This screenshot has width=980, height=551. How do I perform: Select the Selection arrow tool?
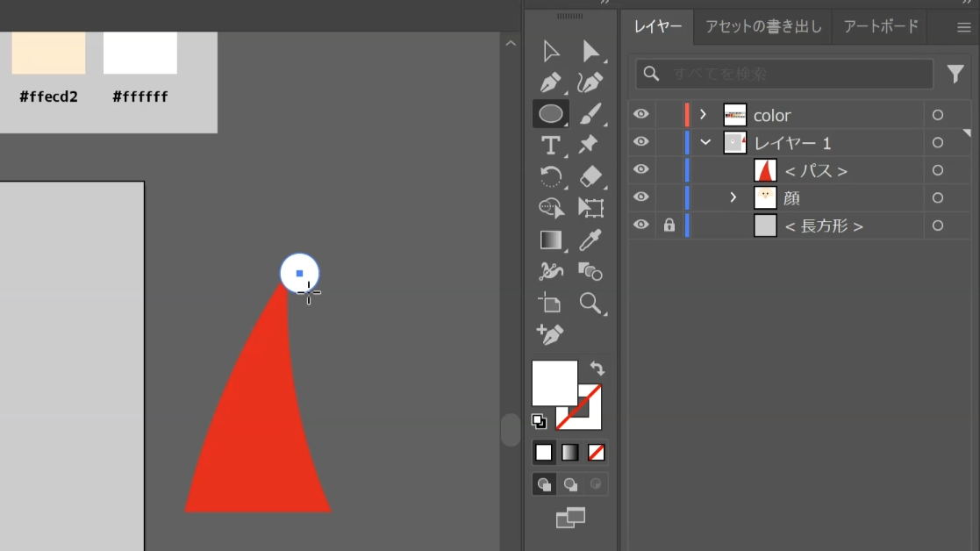coord(551,52)
